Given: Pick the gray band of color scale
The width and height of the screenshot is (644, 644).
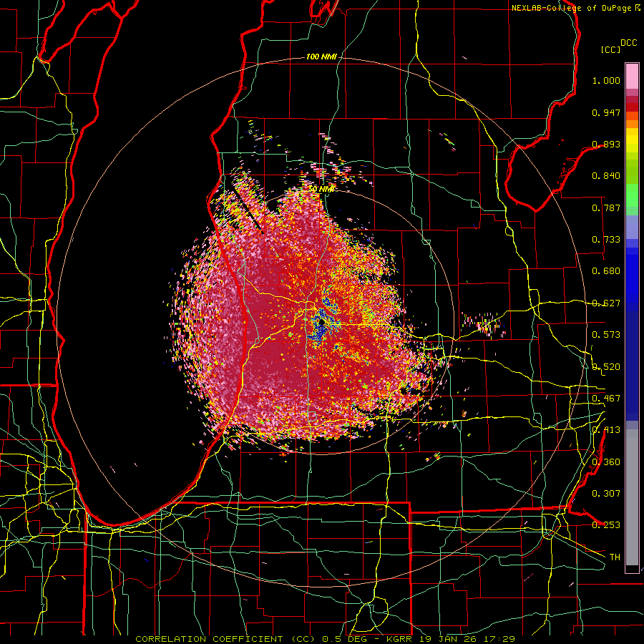Looking at the screenshot, I should 632,497.
